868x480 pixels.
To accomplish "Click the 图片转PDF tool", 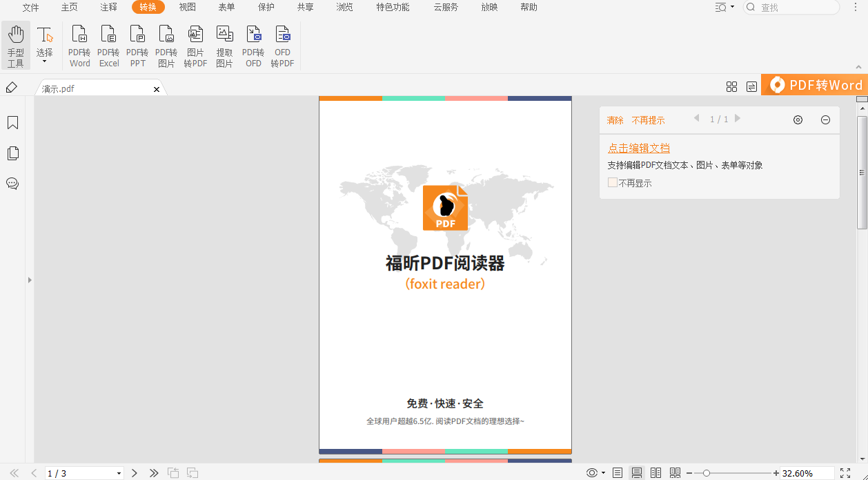I will [195, 45].
